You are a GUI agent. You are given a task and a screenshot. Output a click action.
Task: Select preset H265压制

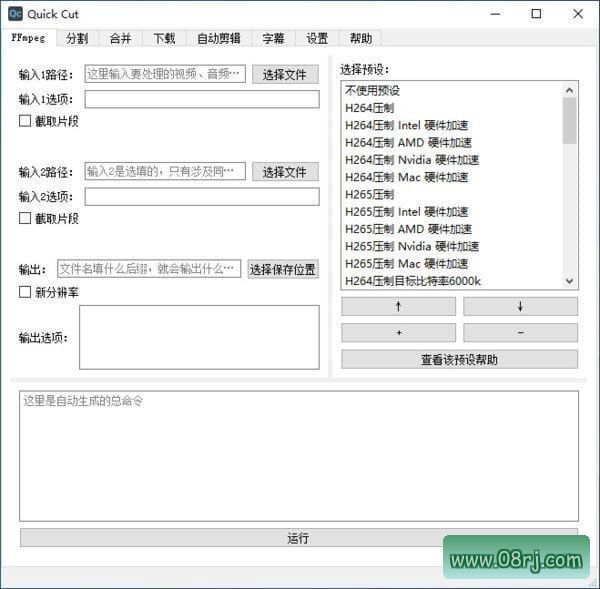point(453,194)
